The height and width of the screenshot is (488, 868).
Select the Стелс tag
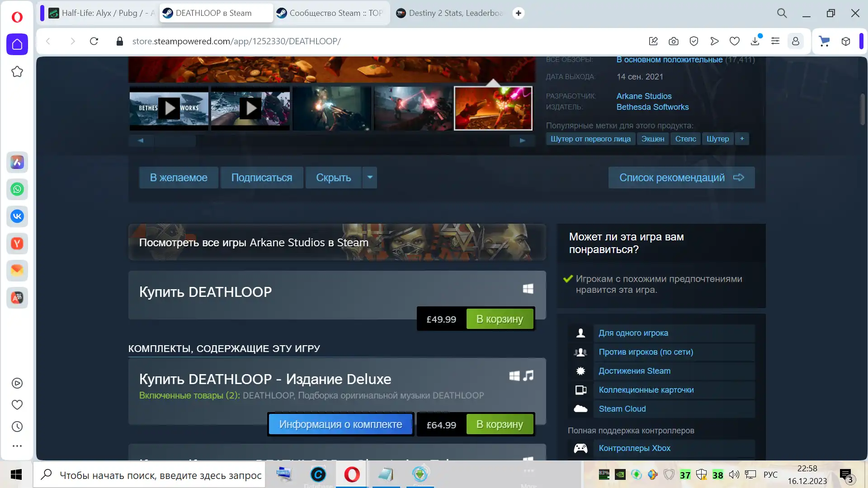pos(685,139)
